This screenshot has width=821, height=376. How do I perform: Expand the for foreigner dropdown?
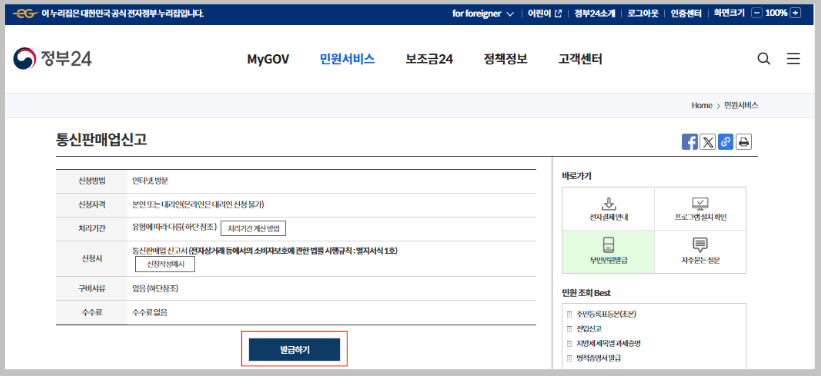pos(483,14)
